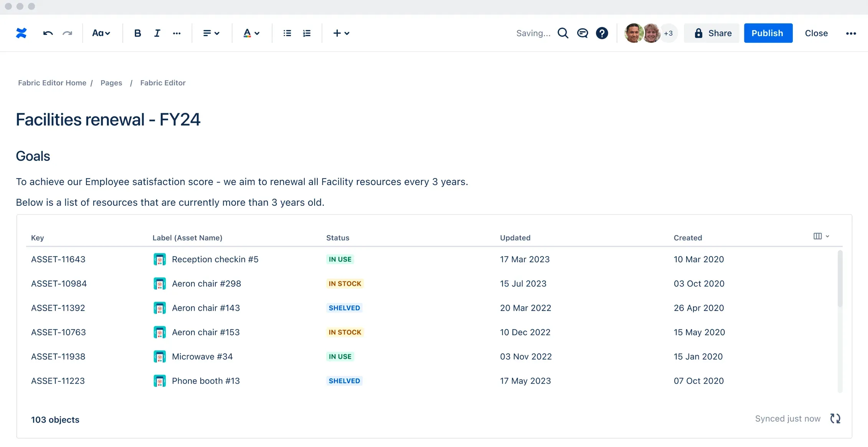Open the Share dialog
Image resolution: width=868 pixels, height=447 pixels.
711,33
